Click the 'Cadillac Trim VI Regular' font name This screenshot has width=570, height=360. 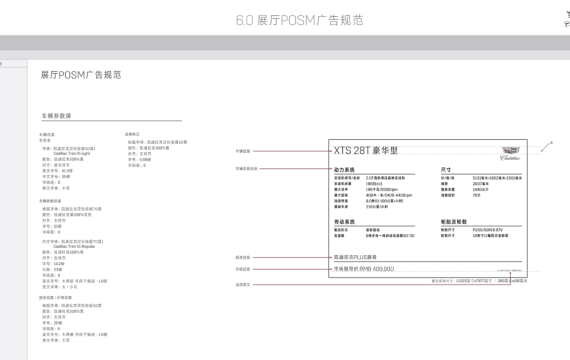74,246
